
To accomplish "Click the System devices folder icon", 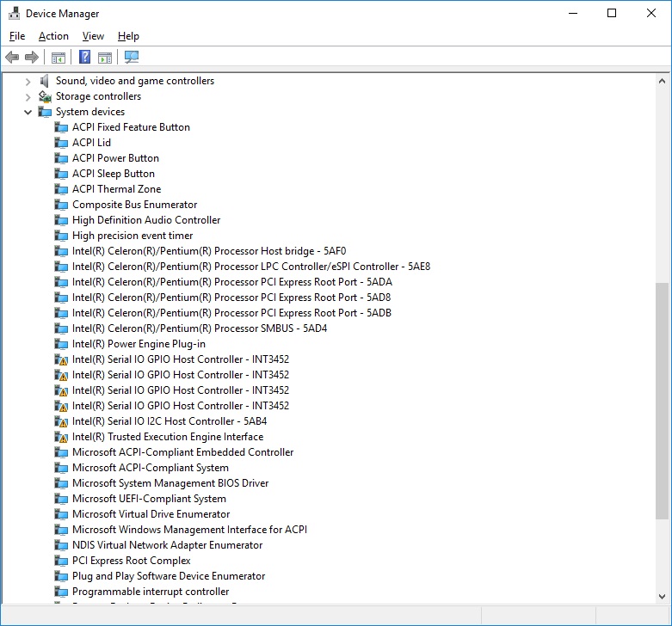I will [x=45, y=112].
